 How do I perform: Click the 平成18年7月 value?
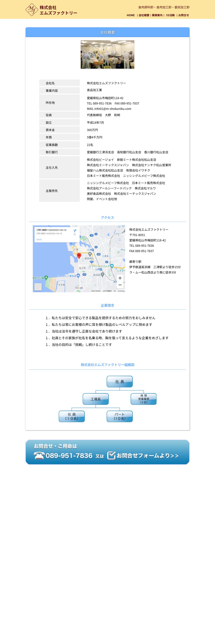[x=95, y=123]
